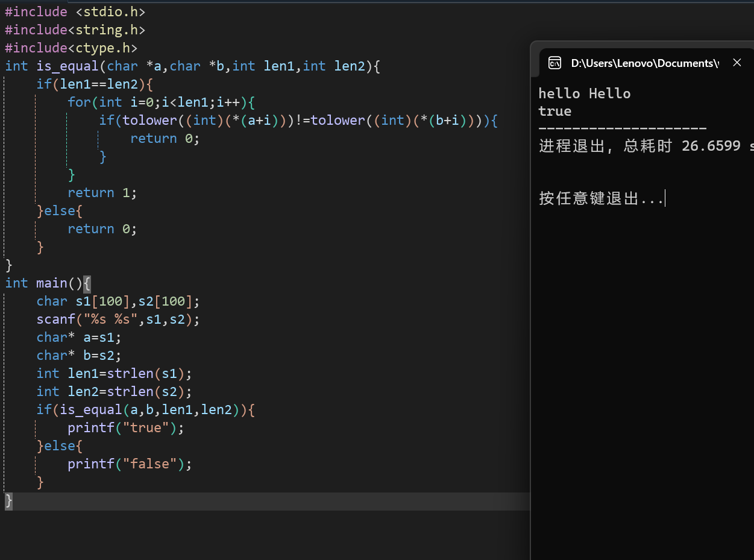The image size is (754, 560).
Task: Click 'return 0;' below the first }else{
Action: (102, 228)
